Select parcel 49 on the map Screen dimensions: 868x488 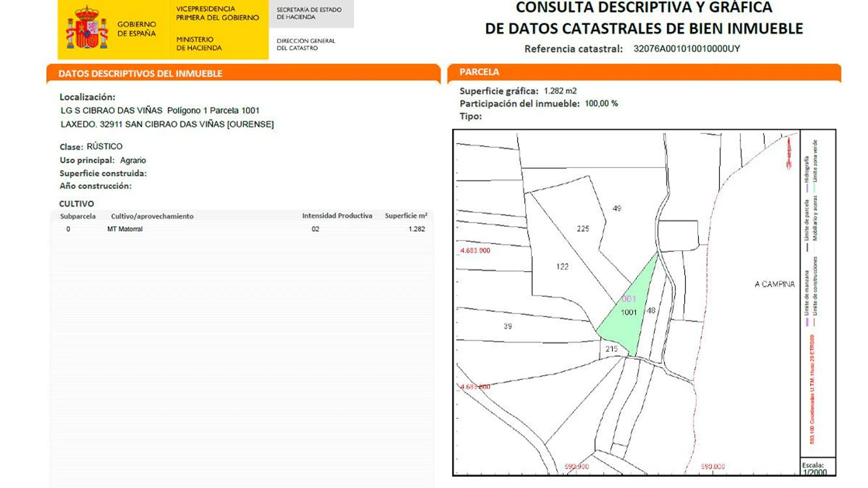click(617, 209)
